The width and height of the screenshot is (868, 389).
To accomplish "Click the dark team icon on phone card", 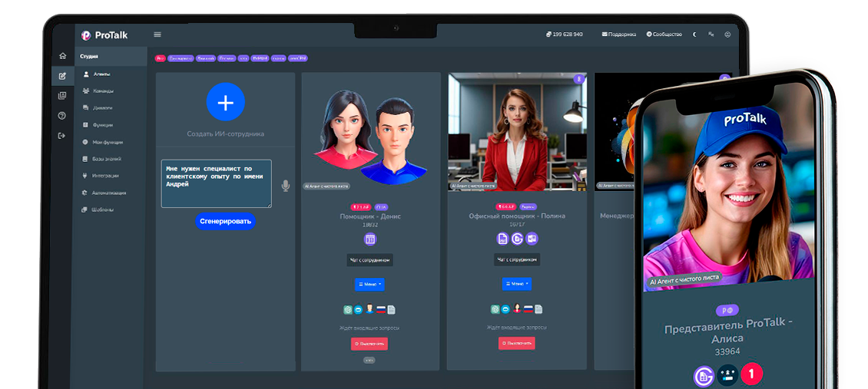I will [728, 375].
